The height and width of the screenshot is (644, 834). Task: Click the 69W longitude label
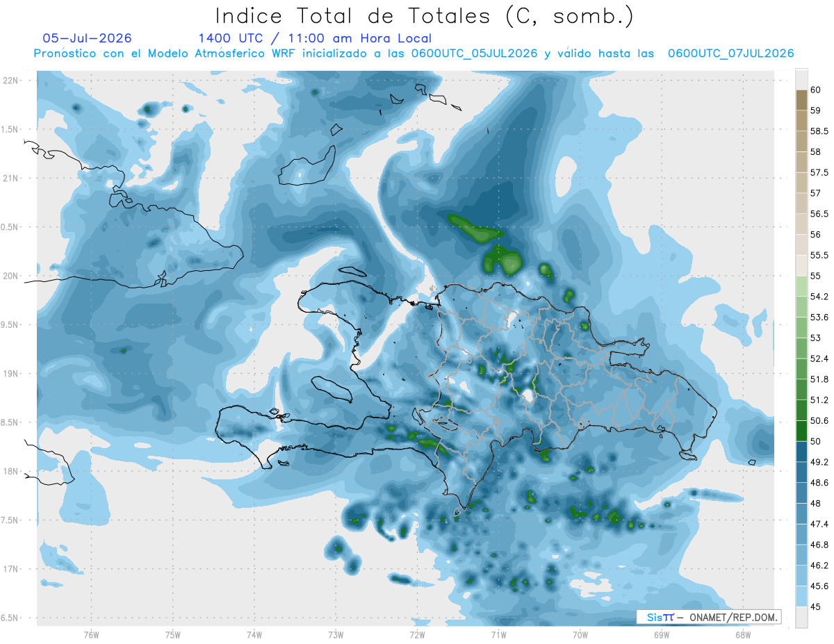(662, 634)
